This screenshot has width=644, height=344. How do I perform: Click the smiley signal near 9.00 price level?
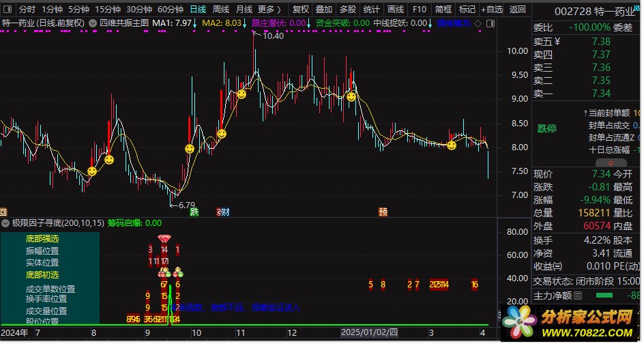(x=351, y=97)
